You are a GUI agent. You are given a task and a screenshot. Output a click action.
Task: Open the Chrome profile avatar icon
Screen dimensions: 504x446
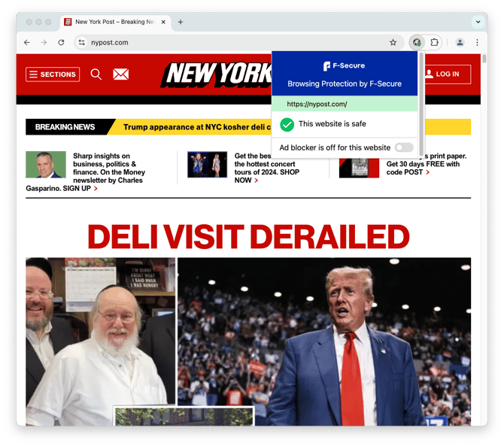[460, 42]
